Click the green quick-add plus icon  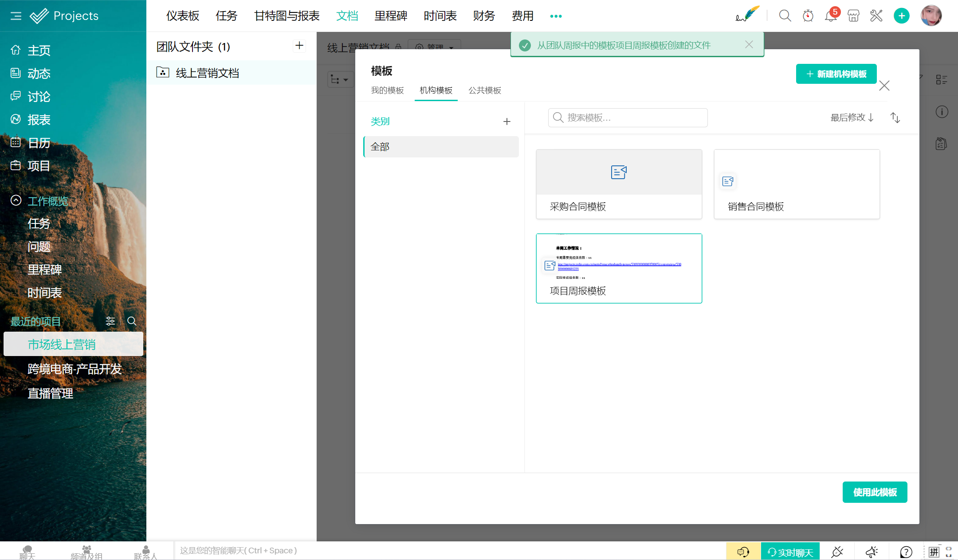(901, 16)
